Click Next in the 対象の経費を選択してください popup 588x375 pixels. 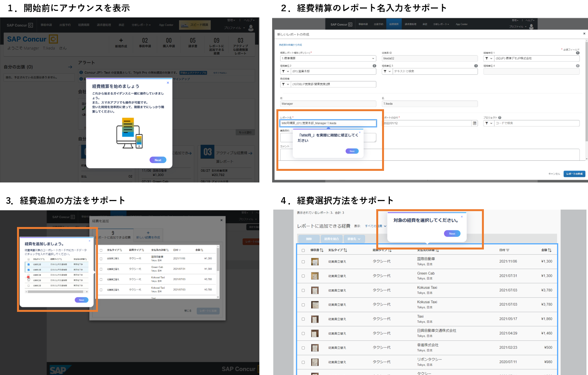pos(452,234)
